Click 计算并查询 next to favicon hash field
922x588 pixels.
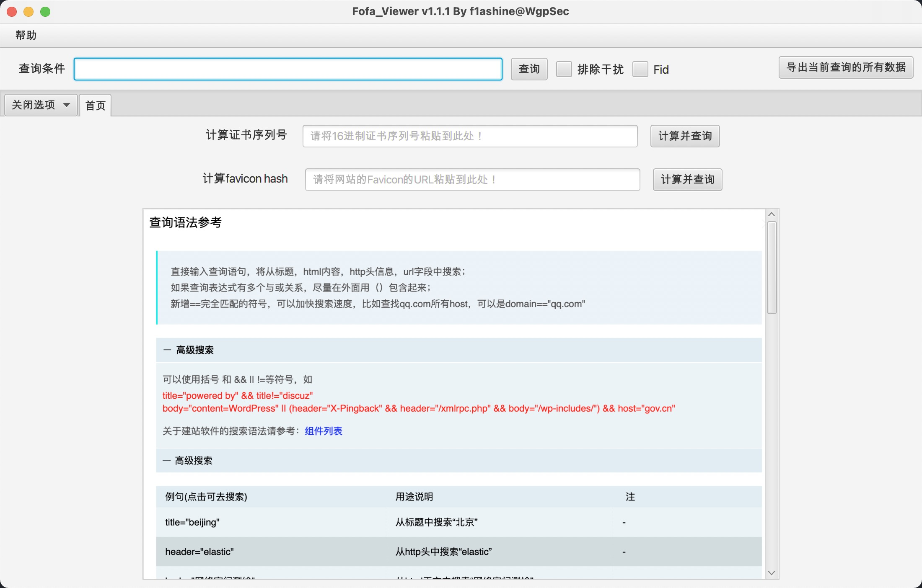[x=687, y=179]
